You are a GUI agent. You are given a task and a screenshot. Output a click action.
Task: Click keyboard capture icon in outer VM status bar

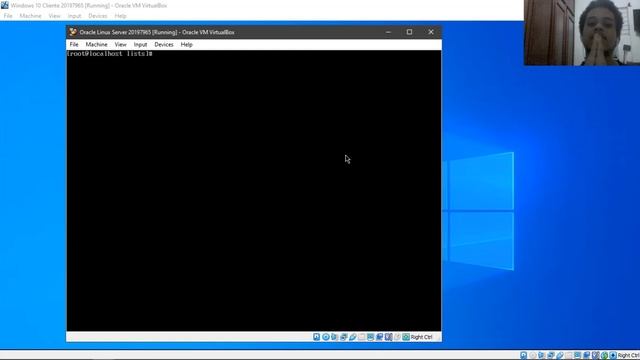click(613, 356)
